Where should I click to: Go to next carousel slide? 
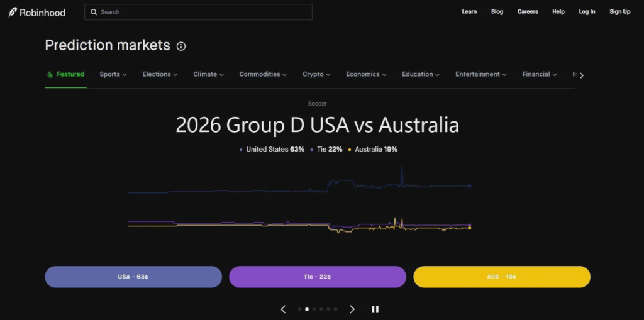click(352, 309)
